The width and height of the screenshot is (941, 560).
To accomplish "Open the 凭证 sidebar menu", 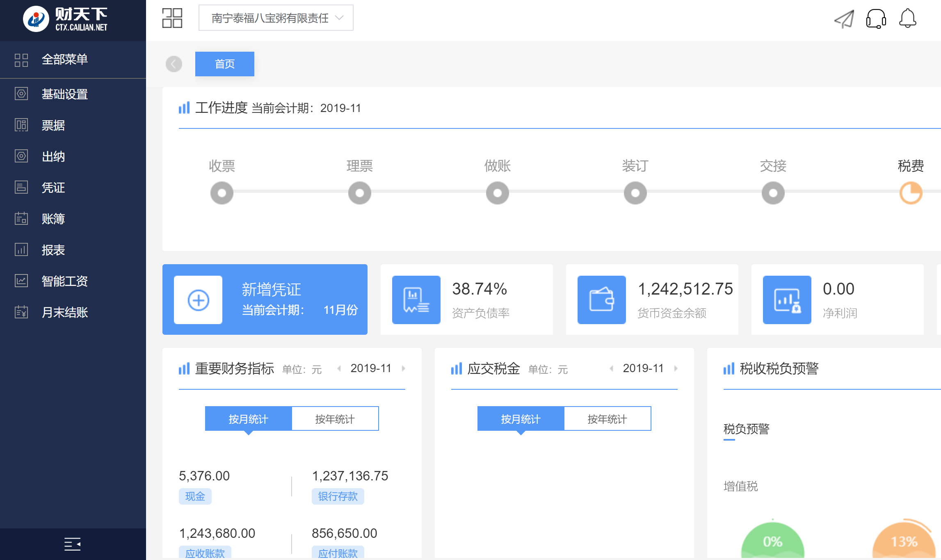I will pyautogui.click(x=53, y=187).
